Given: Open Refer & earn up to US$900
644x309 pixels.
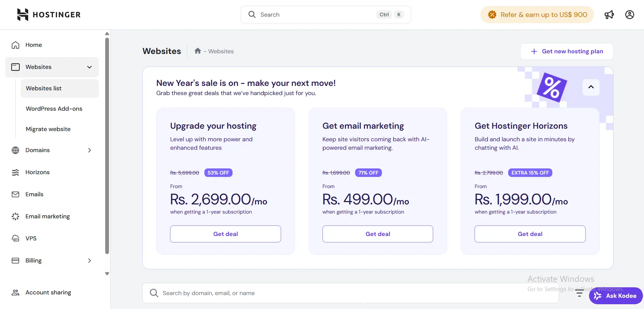Looking at the screenshot, I should click(537, 15).
